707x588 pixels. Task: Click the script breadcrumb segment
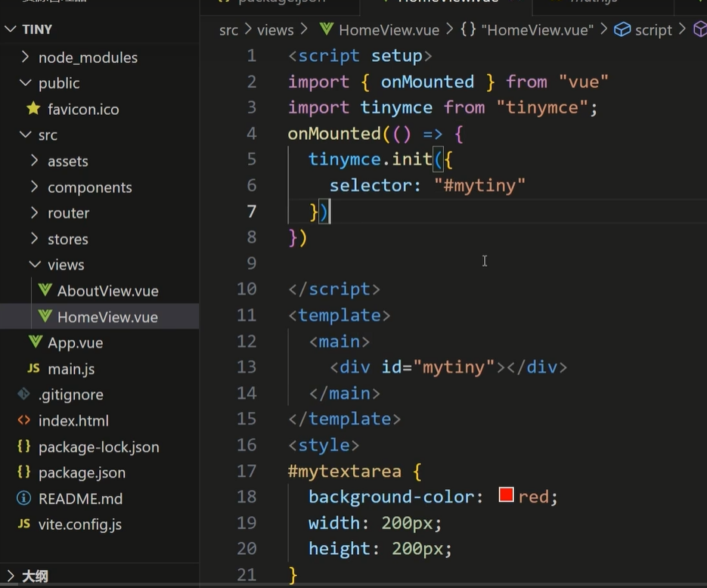(x=653, y=30)
